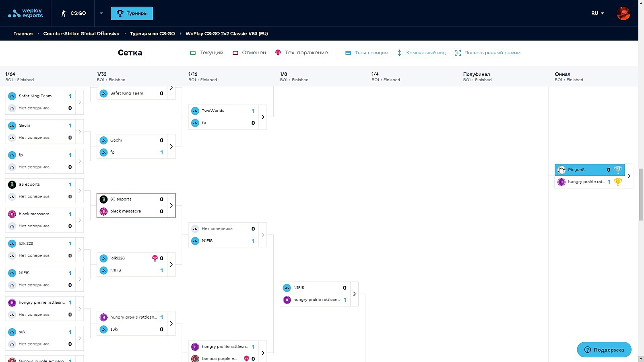Open the CS:GO game selector
This screenshot has width=644, height=362.
(x=74, y=13)
